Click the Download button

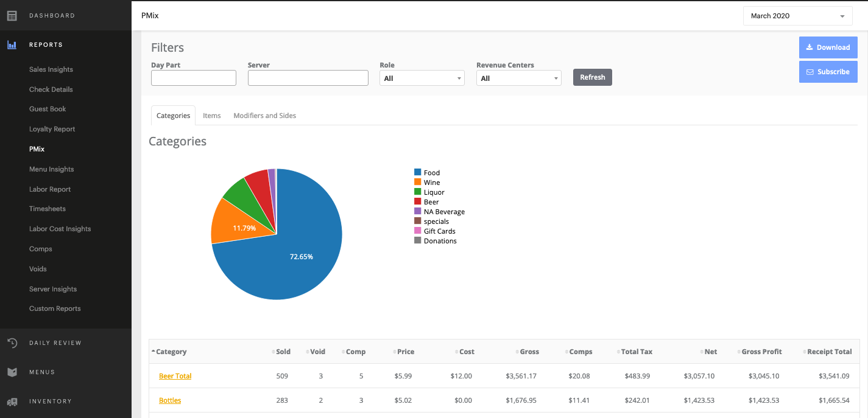pyautogui.click(x=828, y=47)
